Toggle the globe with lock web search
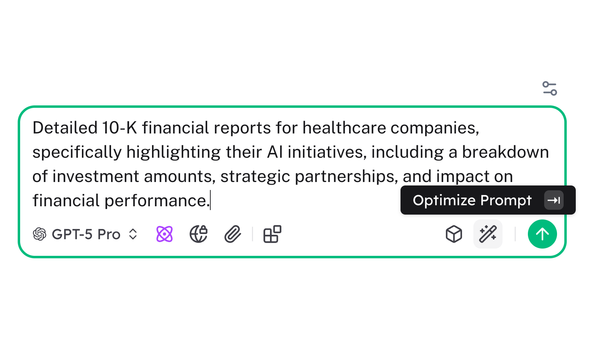The height and width of the screenshot is (364, 590). [x=199, y=234]
